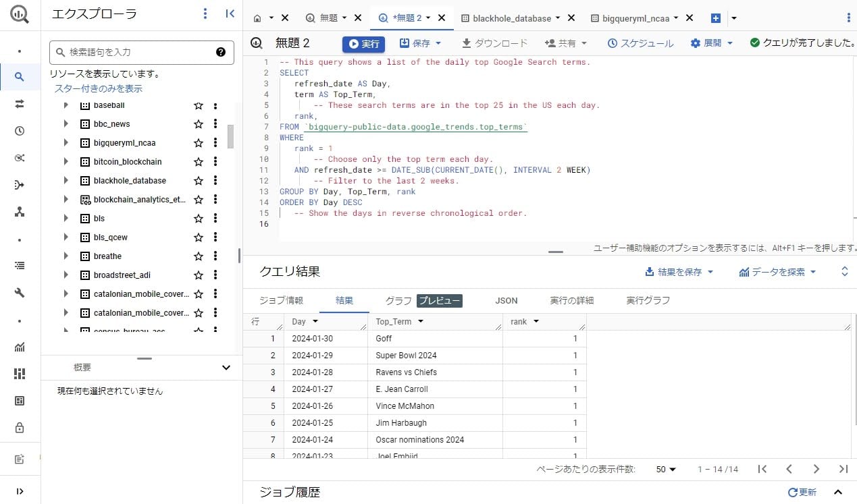This screenshot has height=504, width=857.
Task: Select the capacity management equalizer icon
Action: click(19, 373)
